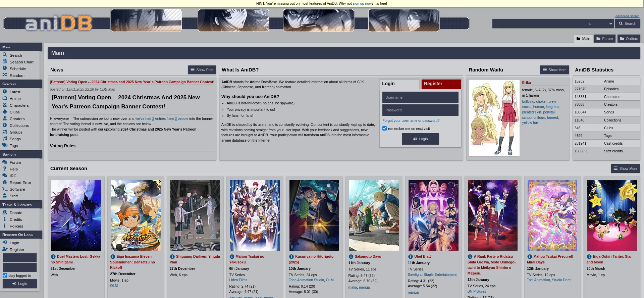Screen dimensions: 644x298
Task: Click the Clubs icon in sidebar
Action: [5, 111]
